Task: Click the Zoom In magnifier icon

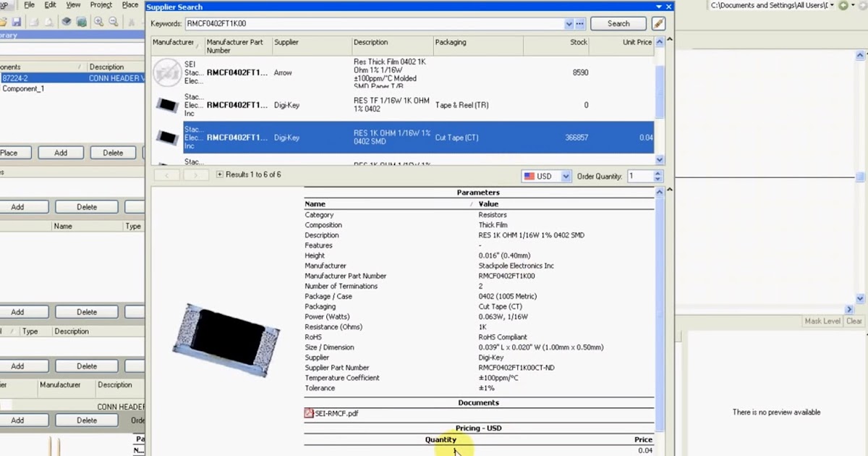Action: [98, 22]
